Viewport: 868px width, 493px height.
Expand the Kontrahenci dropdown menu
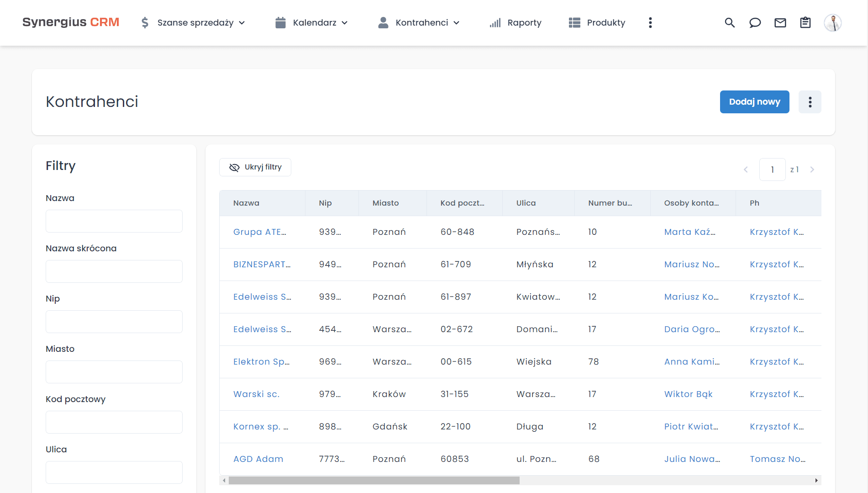(419, 23)
